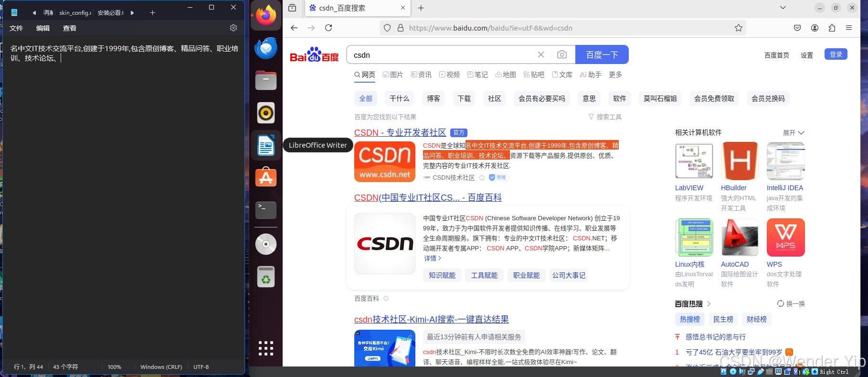Reload the Baidu page
The width and height of the screenshot is (868, 377).
tap(328, 28)
